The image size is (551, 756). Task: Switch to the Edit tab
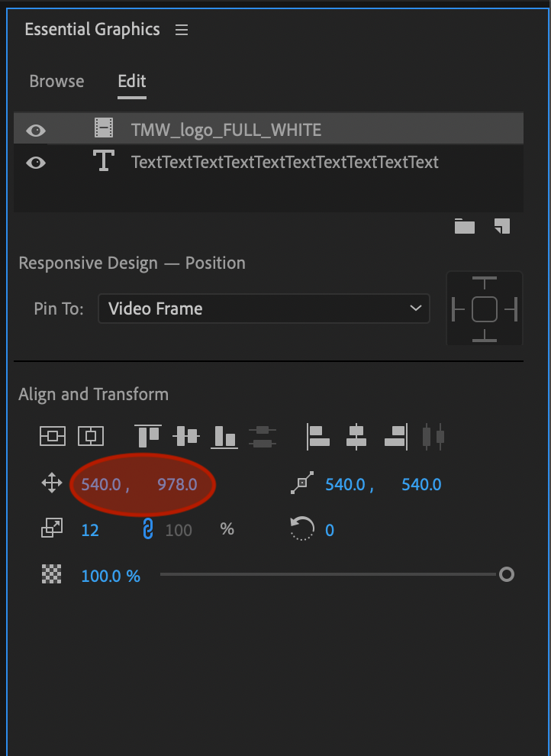[x=131, y=81]
